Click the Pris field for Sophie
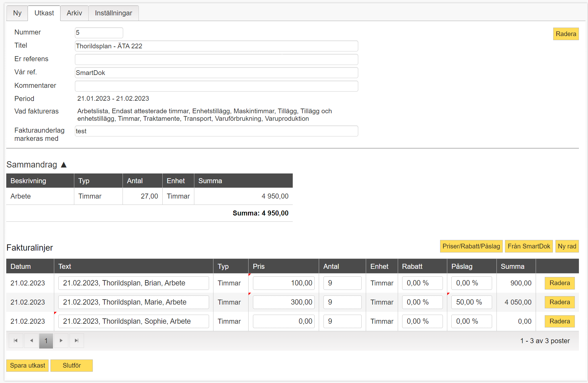Screen dimensions: 588x383 pos(284,321)
